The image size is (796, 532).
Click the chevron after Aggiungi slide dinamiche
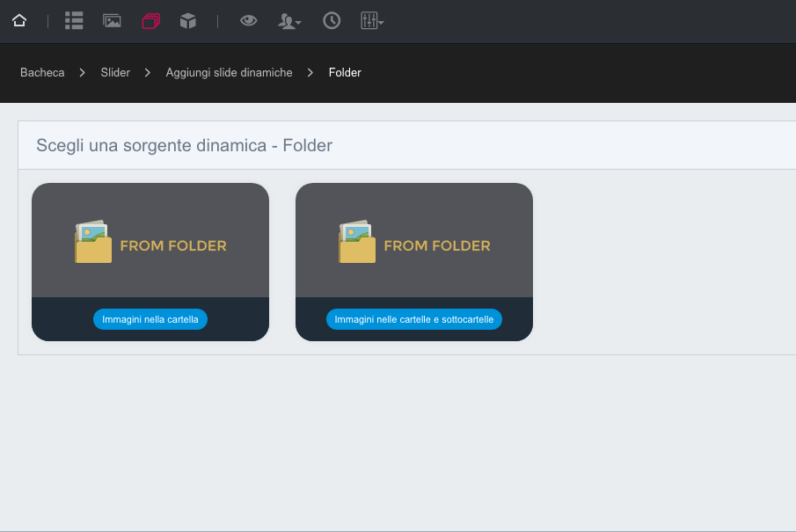tap(310, 73)
